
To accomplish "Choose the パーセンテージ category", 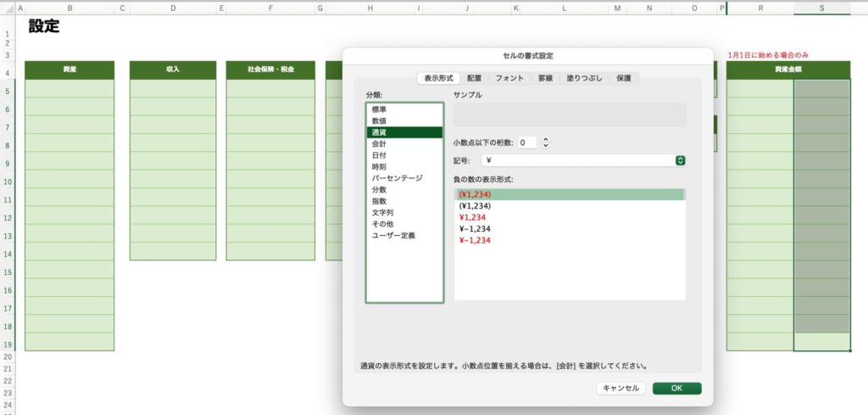I will (393, 178).
